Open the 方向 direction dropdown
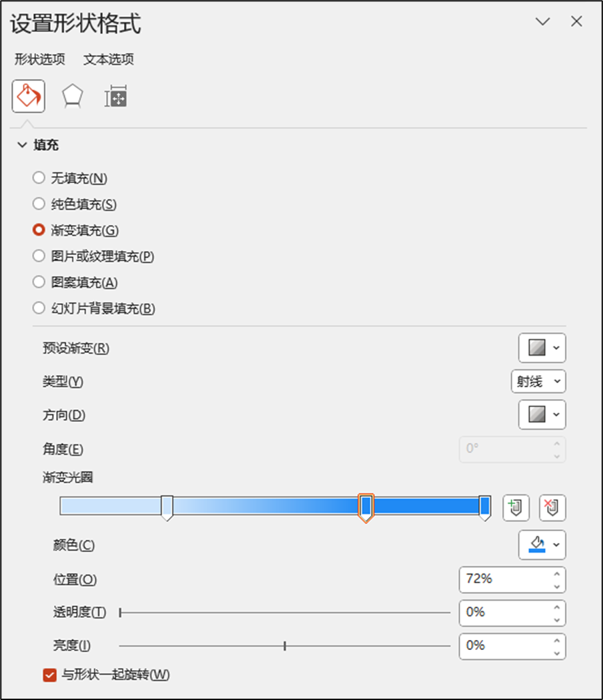Image resolution: width=603 pixels, height=700 pixels. tap(542, 414)
